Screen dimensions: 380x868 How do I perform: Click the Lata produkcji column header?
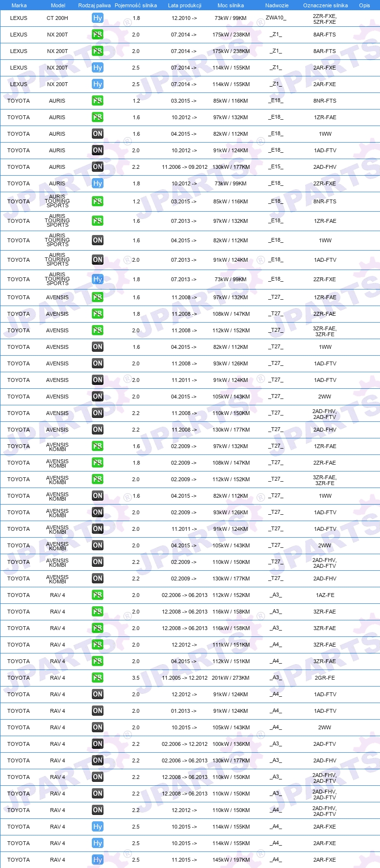[185, 5]
